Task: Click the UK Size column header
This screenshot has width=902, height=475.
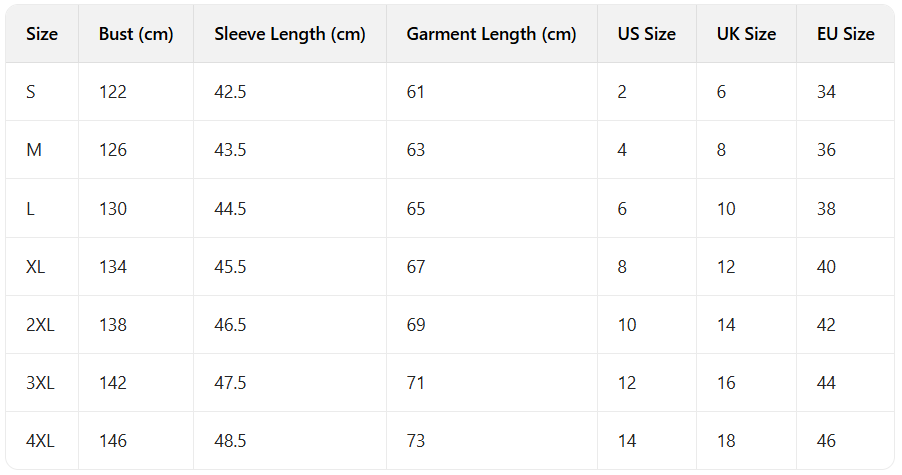Action: click(746, 34)
